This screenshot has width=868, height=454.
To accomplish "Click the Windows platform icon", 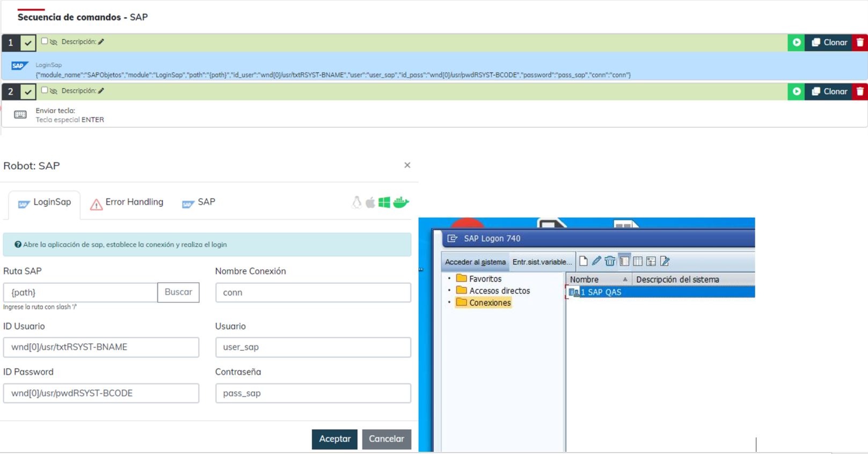I will click(384, 203).
